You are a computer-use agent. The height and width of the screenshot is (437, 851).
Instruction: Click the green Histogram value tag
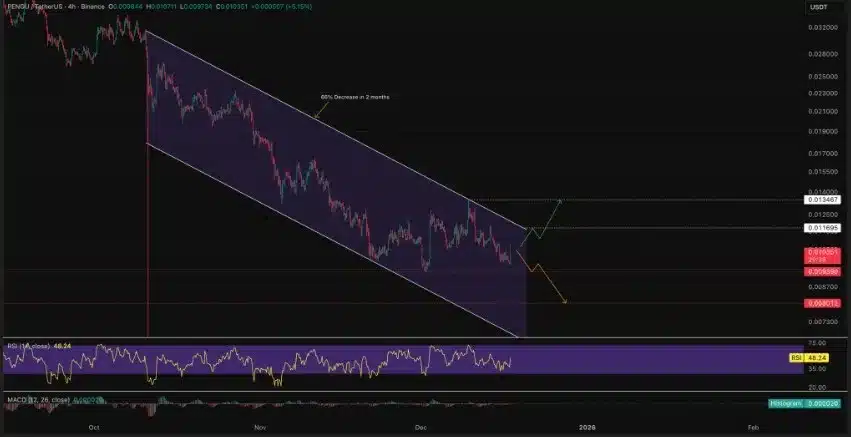pos(803,402)
